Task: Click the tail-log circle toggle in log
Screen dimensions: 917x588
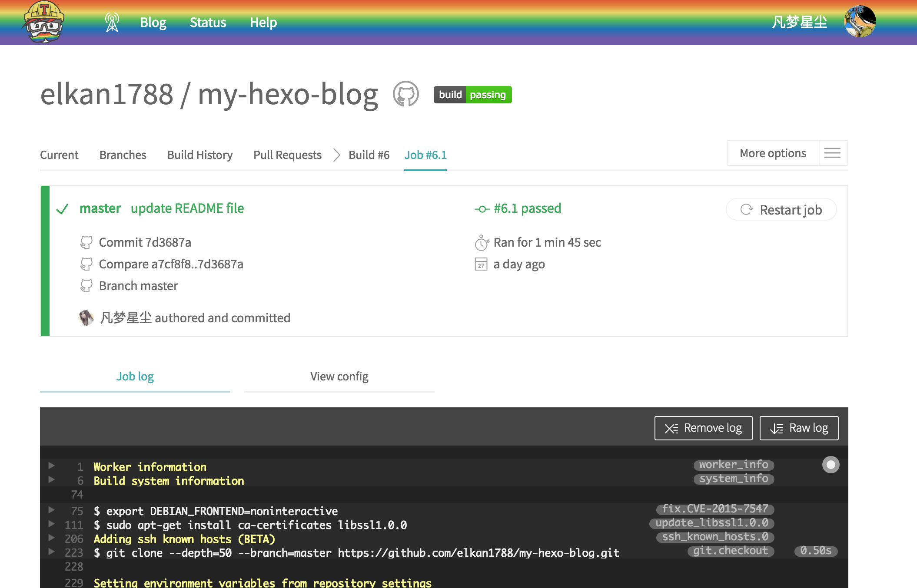Action: click(x=831, y=465)
